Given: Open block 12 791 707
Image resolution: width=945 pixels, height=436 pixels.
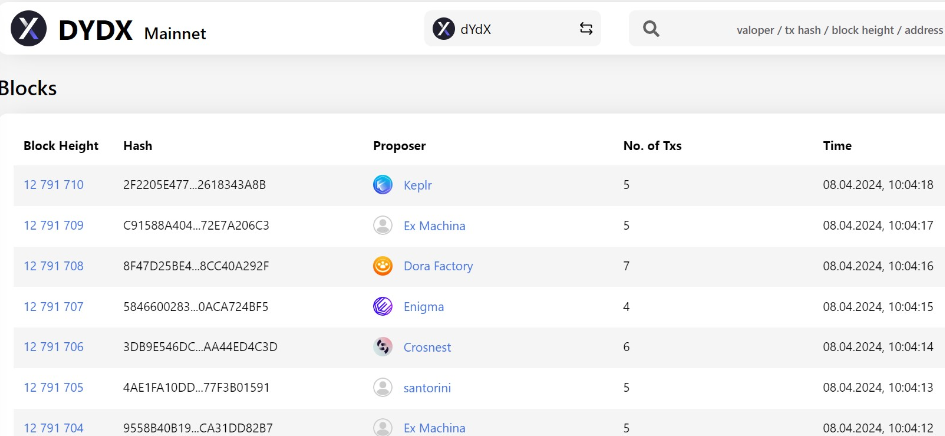Looking at the screenshot, I should (54, 306).
